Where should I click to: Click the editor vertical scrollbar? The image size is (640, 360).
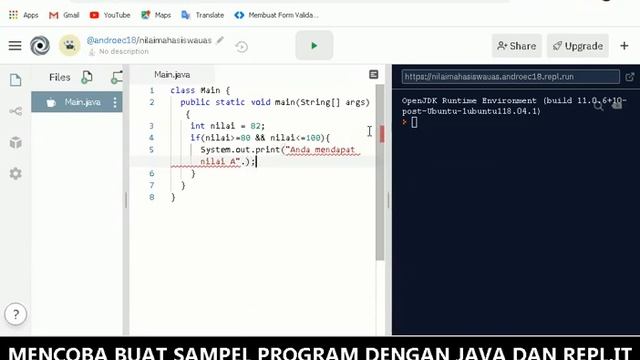(x=380, y=172)
